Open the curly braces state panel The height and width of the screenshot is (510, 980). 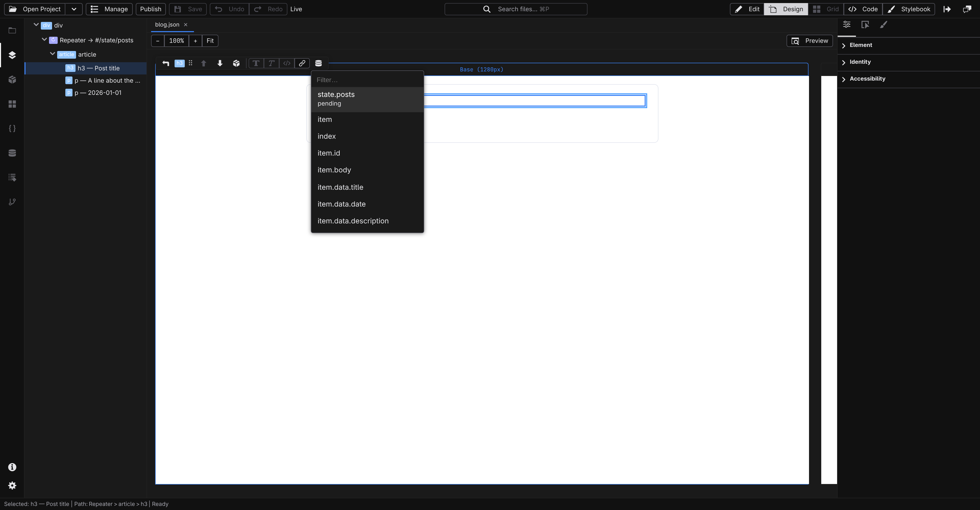pos(12,129)
